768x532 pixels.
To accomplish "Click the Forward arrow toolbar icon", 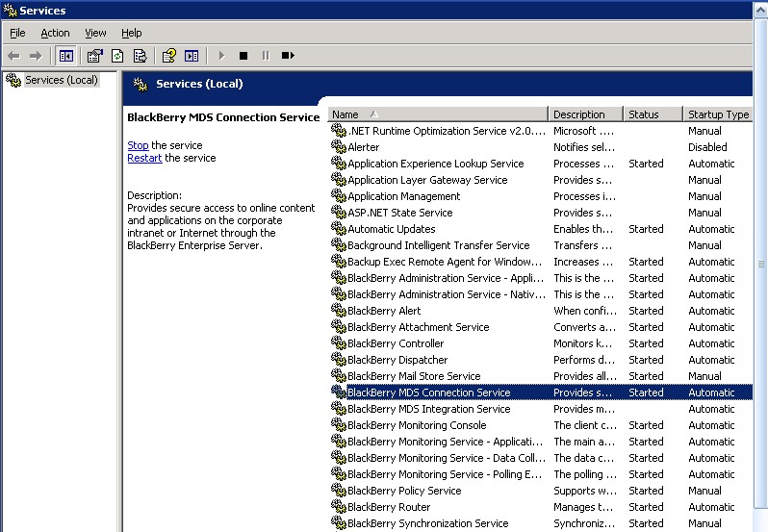I will point(36,56).
